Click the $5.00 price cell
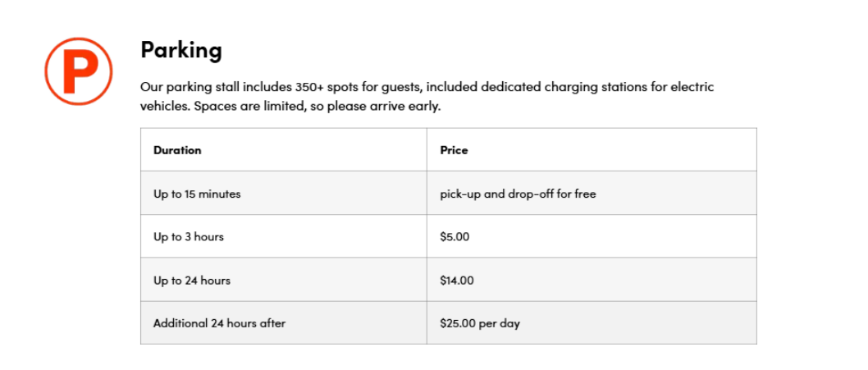The width and height of the screenshot is (868, 370). pos(455,237)
